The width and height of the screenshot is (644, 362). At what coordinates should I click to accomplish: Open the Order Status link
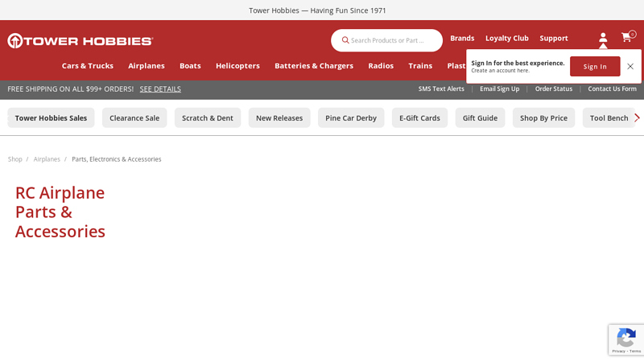click(554, 89)
